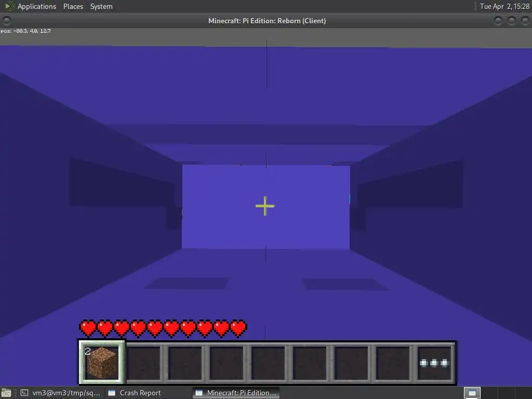Click the pos: -80.3, 4.0, 12.7 readout

click(26, 31)
